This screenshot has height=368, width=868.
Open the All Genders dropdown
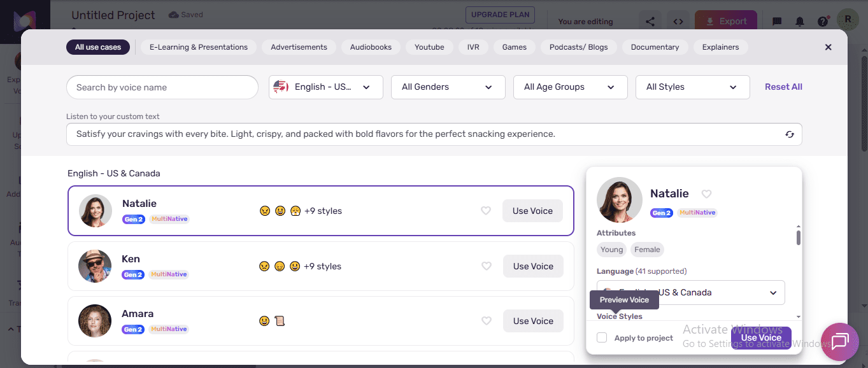(x=448, y=87)
